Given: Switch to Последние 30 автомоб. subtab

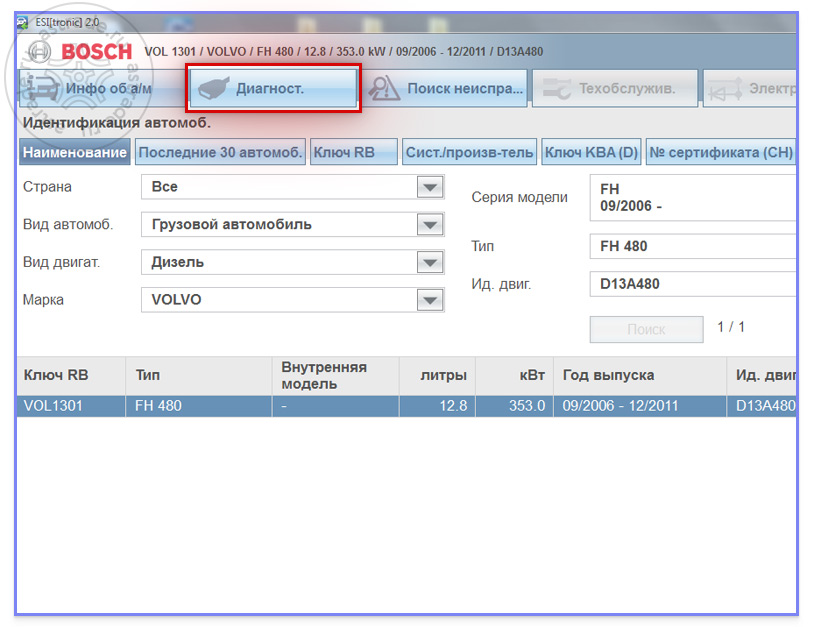Looking at the screenshot, I should pos(220,152).
